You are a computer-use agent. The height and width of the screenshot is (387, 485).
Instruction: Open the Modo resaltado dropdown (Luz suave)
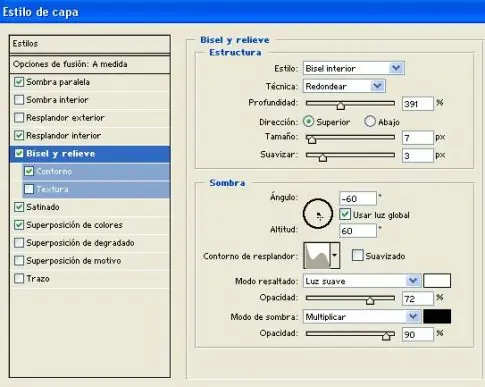click(362, 281)
